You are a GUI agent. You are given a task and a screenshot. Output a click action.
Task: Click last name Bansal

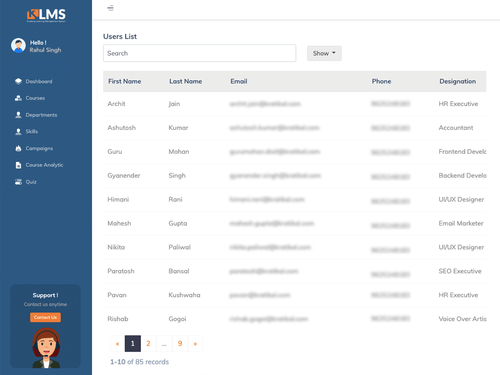(179, 271)
